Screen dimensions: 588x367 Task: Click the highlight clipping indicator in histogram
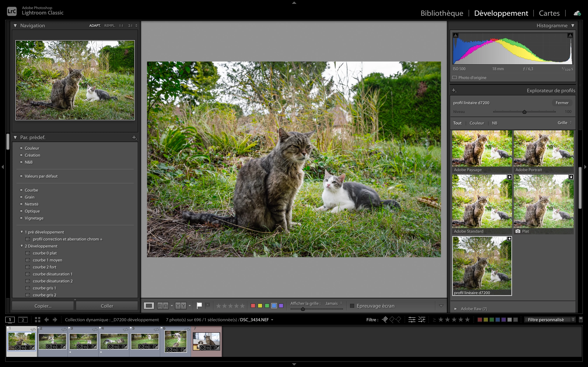tap(570, 35)
